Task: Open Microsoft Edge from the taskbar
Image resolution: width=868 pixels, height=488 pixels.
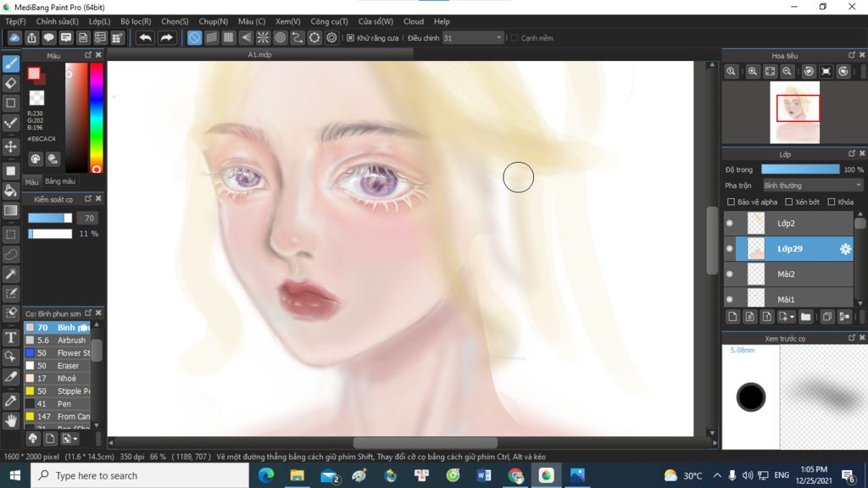Action: pos(266,475)
